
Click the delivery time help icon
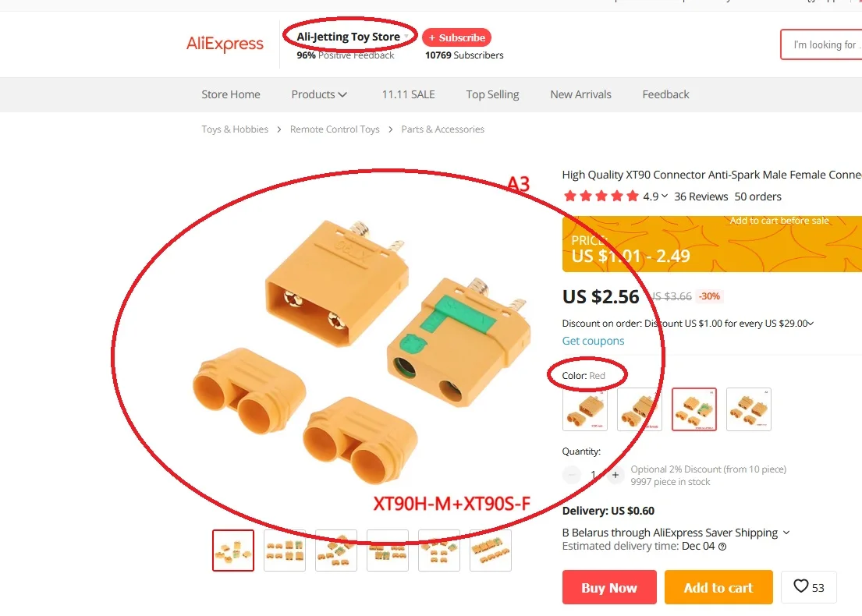coord(722,547)
